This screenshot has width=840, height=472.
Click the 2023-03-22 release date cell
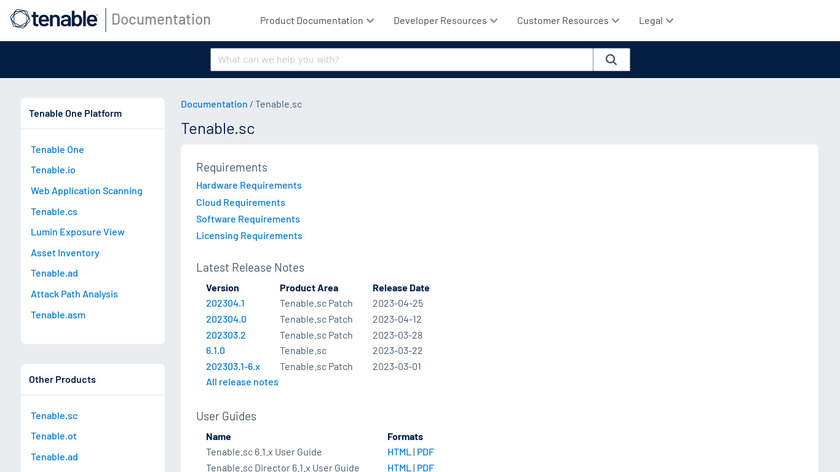pyautogui.click(x=398, y=351)
